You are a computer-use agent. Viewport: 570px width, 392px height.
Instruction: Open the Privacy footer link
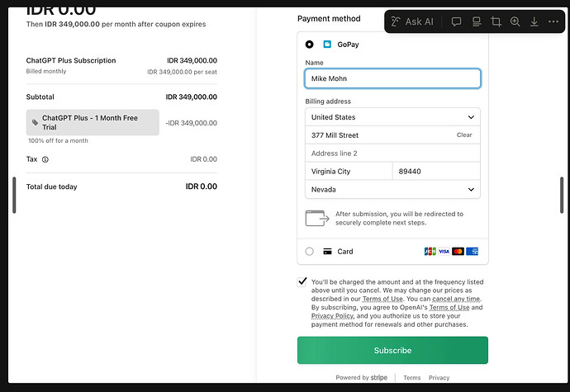point(439,378)
